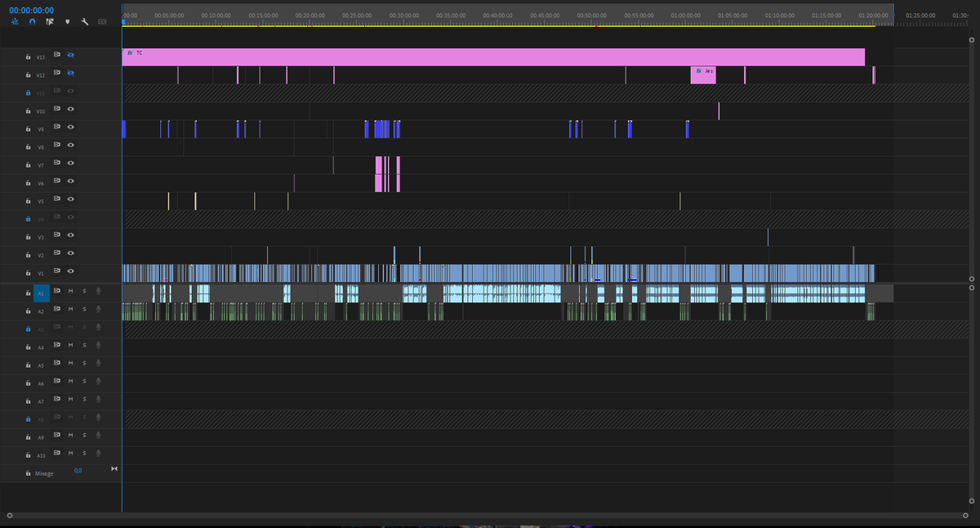Mute audio track A6
980x528 pixels.
tap(71, 381)
